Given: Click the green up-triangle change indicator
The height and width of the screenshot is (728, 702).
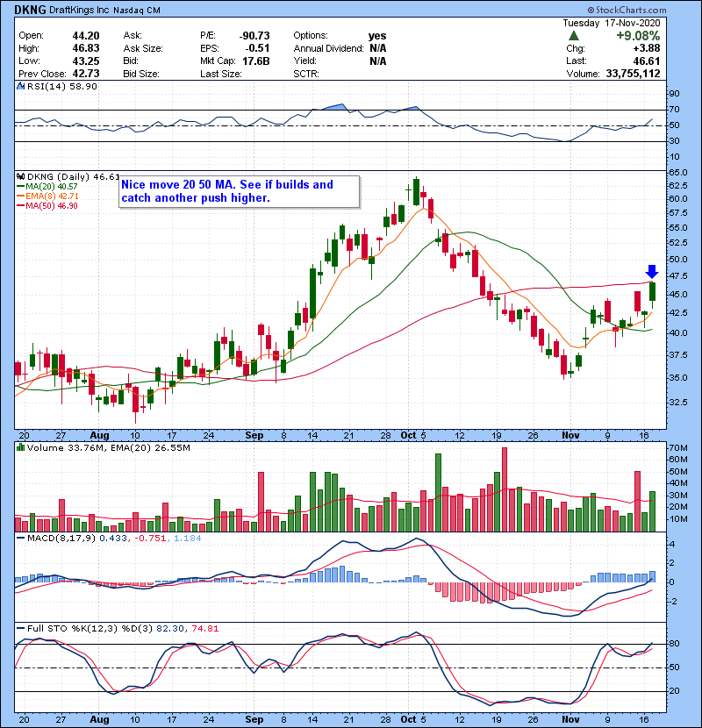Looking at the screenshot, I should click(x=573, y=36).
